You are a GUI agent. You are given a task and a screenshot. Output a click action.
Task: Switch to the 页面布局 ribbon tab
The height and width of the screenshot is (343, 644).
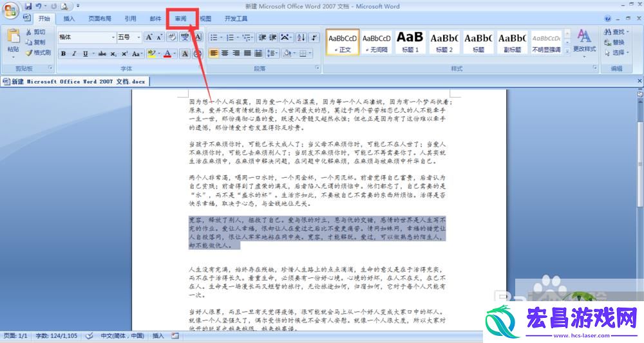click(x=100, y=19)
